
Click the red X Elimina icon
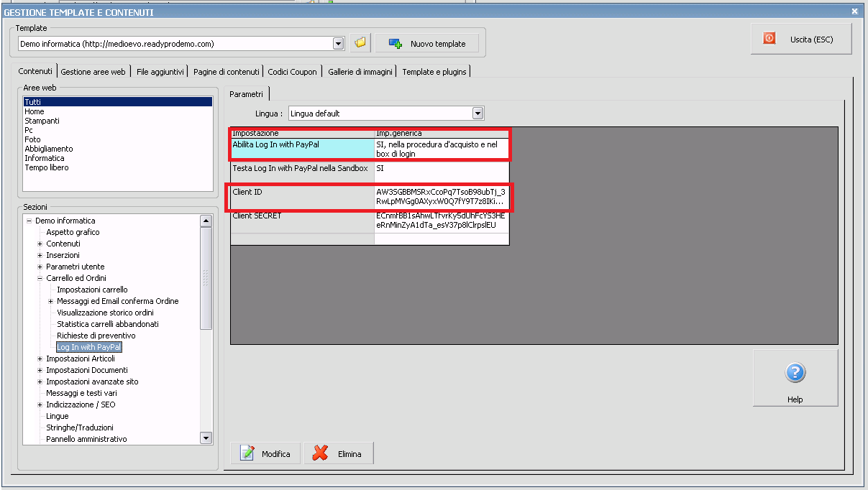coord(321,453)
